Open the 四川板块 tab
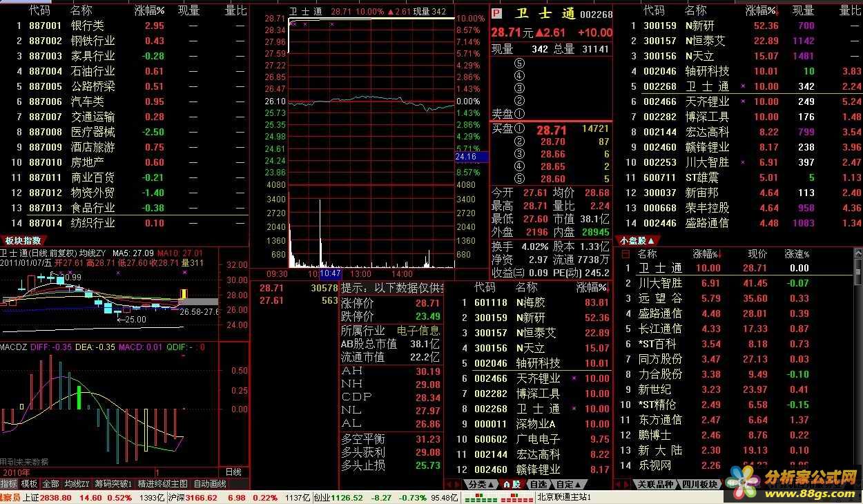The image size is (863, 504). pos(700,484)
